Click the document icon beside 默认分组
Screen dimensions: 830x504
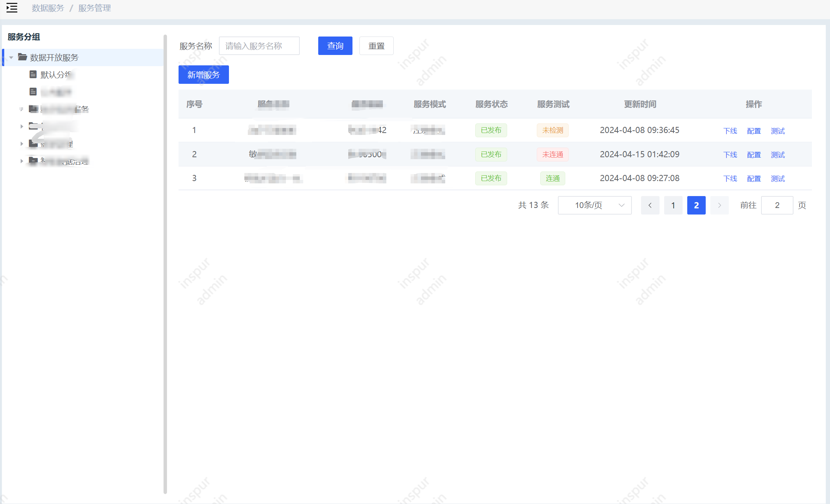[33, 74]
